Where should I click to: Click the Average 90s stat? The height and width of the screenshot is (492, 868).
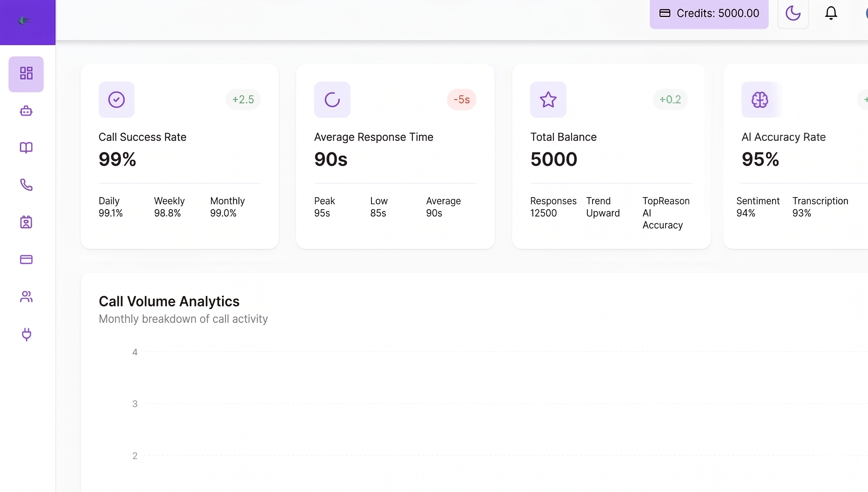[x=443, y=207]
